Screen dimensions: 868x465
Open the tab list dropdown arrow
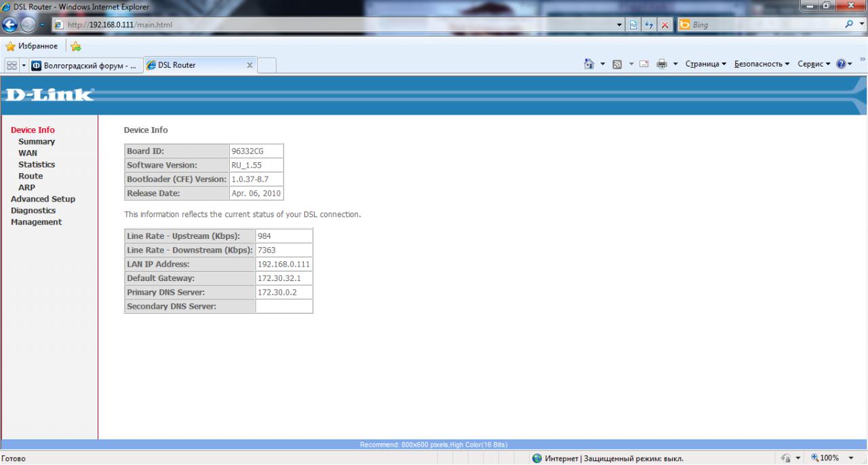click(24, 65)
